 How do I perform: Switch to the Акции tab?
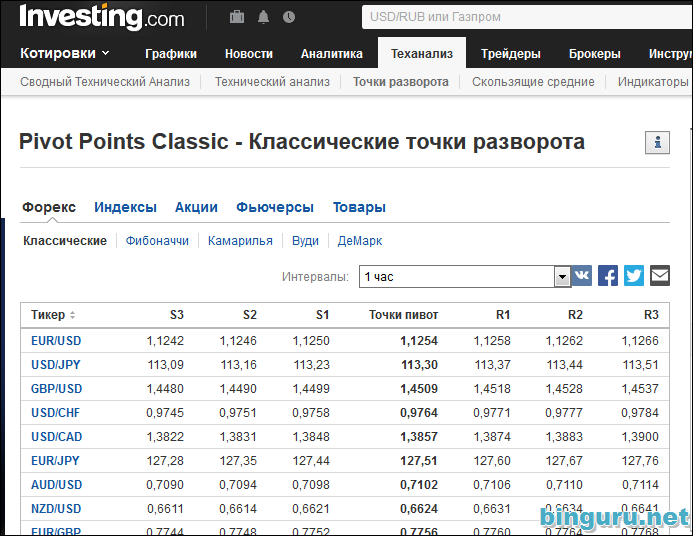pyautogui.click(x=196, y=207)
